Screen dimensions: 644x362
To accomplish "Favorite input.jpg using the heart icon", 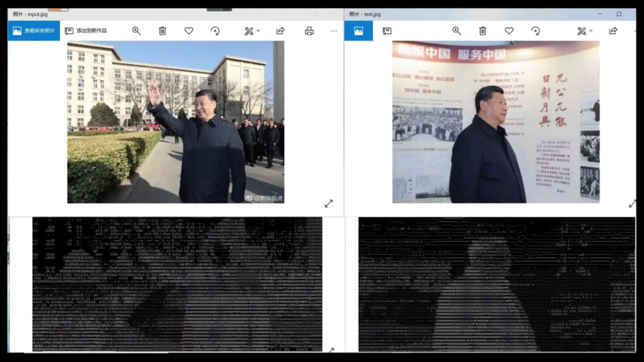I will tap(189, 31).
